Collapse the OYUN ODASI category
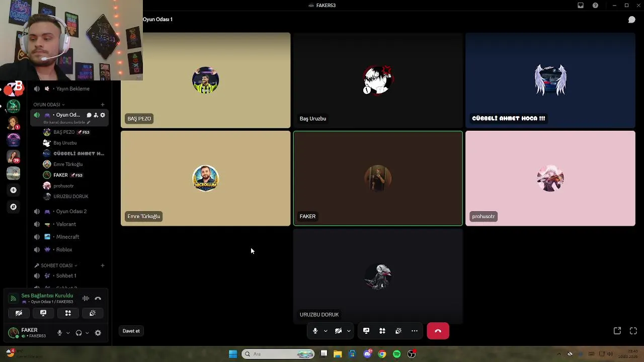The image size is (644, 362). point(49,105)
